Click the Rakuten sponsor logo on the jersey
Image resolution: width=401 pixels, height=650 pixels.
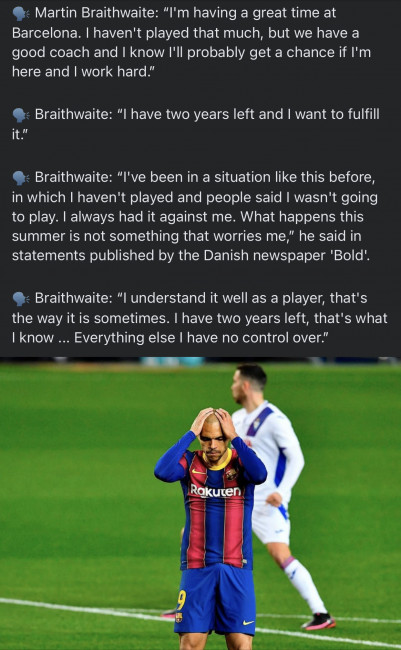coord(215,491)
